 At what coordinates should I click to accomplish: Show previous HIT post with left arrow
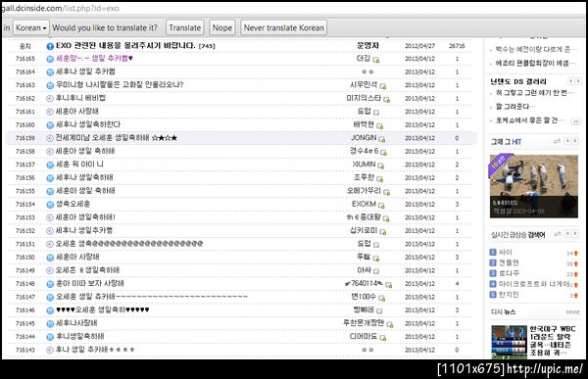pyautogui.click(x=568, y=141)
